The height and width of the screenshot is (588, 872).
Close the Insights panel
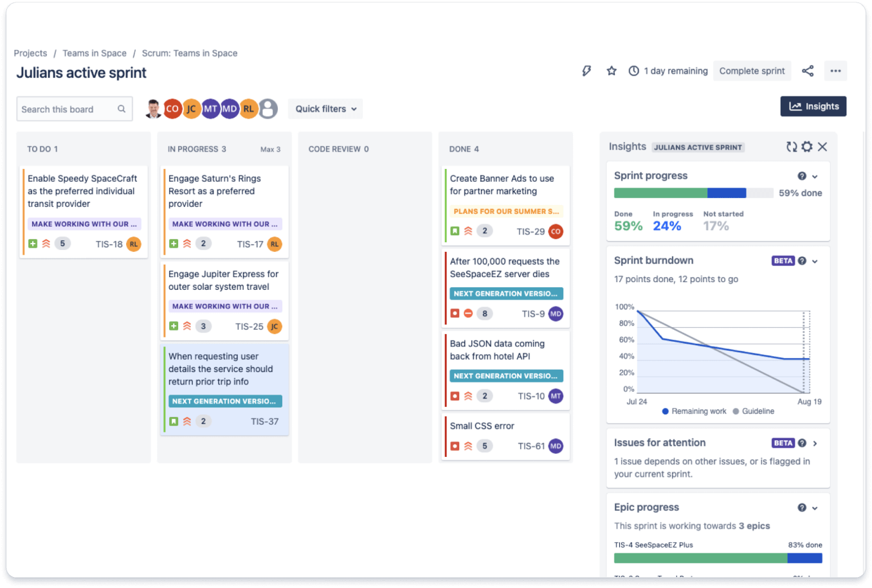[x=822, y=147]
